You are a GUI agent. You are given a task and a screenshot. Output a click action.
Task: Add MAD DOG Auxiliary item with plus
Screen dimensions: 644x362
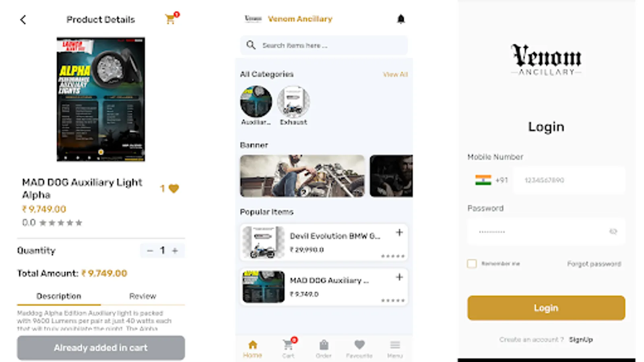[399, 277]
